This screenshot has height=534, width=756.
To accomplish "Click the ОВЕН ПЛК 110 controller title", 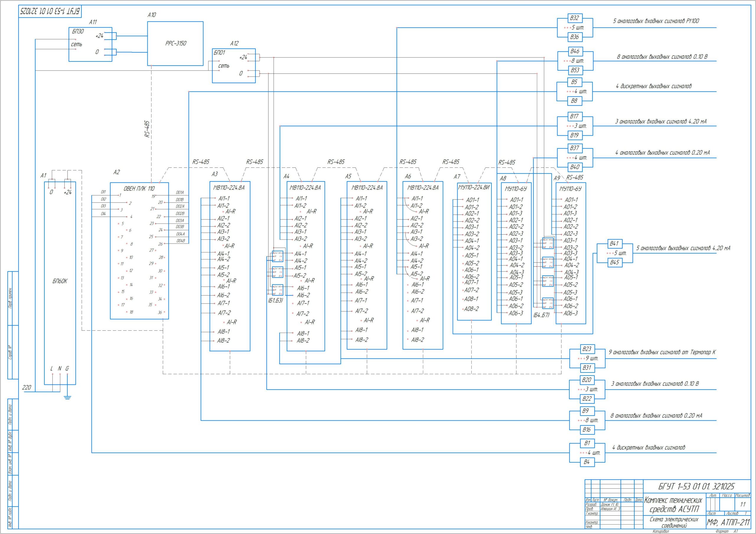I will [x=139, y=189].
